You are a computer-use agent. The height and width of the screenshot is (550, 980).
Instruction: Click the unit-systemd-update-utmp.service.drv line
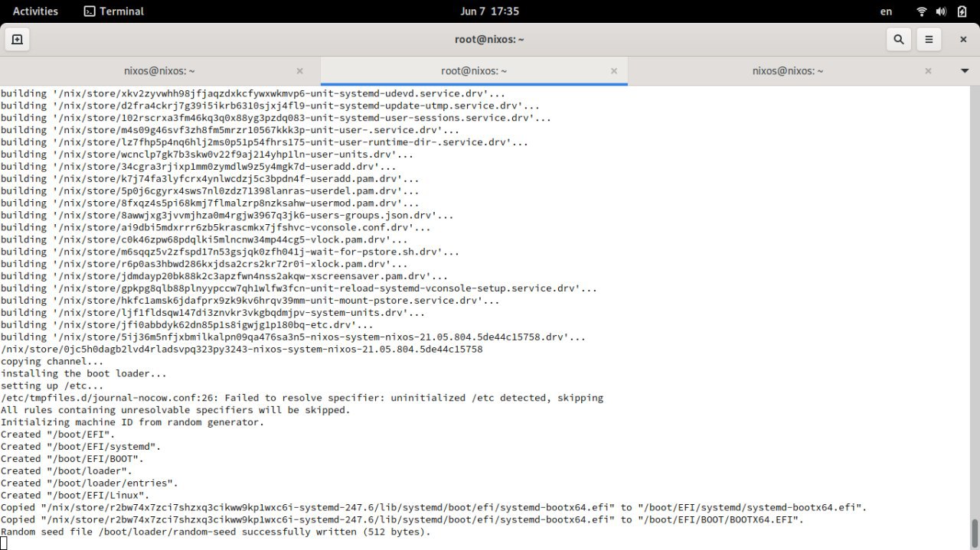point(270,106)
